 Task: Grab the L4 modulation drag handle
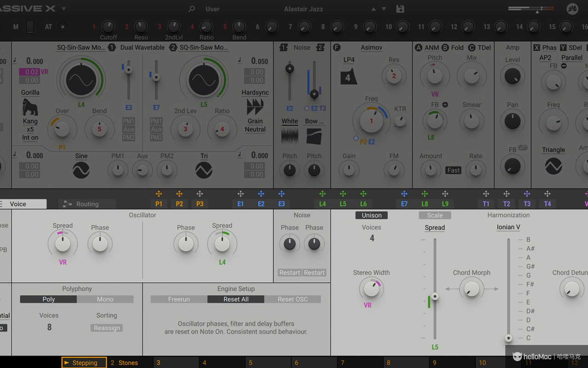tap(322, 194)
